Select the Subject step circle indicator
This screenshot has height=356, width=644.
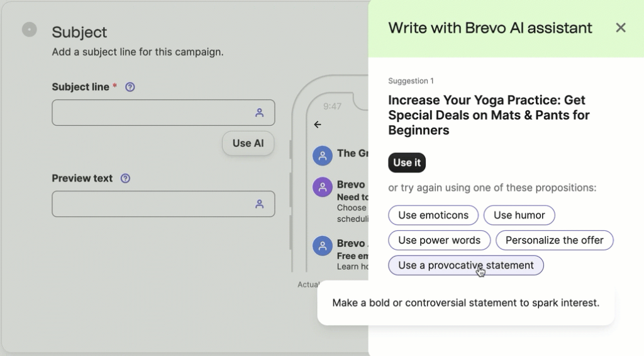tap(29, 30)
